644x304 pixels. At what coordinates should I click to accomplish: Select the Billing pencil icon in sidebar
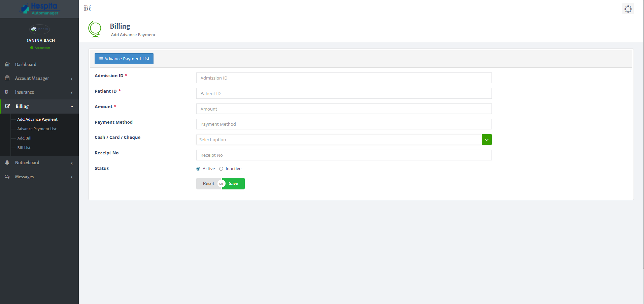click(x=7, y=106)
